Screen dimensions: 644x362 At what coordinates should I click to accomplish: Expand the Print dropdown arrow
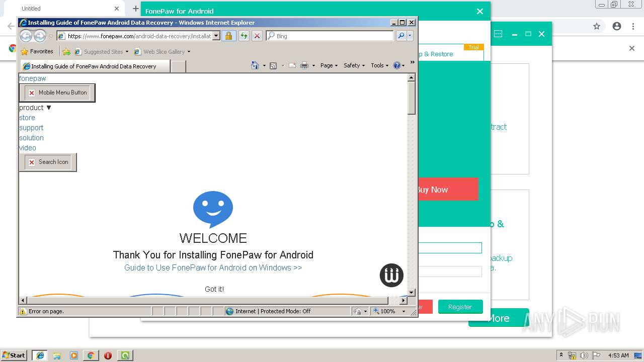(x=313, y=65)
